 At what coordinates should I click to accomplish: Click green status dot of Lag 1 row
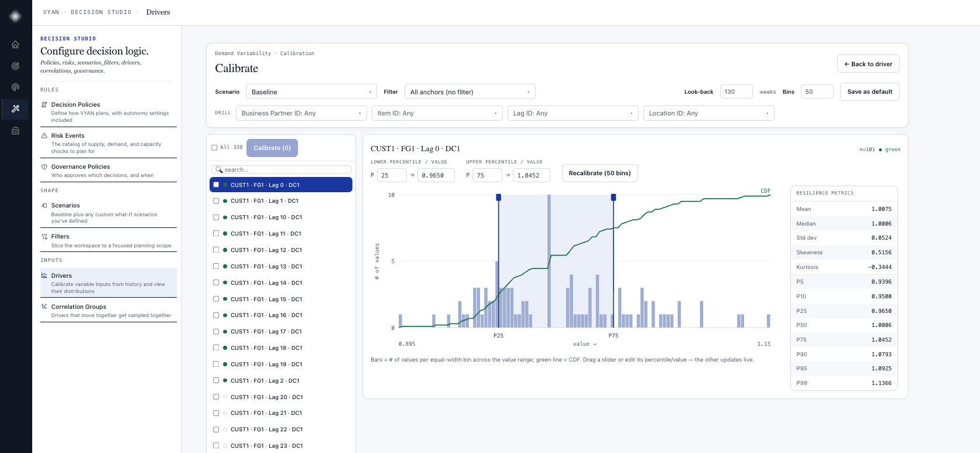point(225,201)
